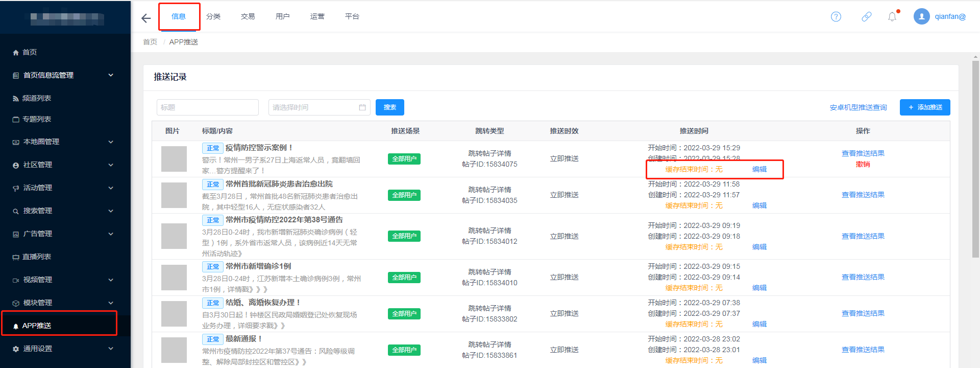980x368 pixels.
Task: Click the 标题 search input field
Action: coord(208,107)
